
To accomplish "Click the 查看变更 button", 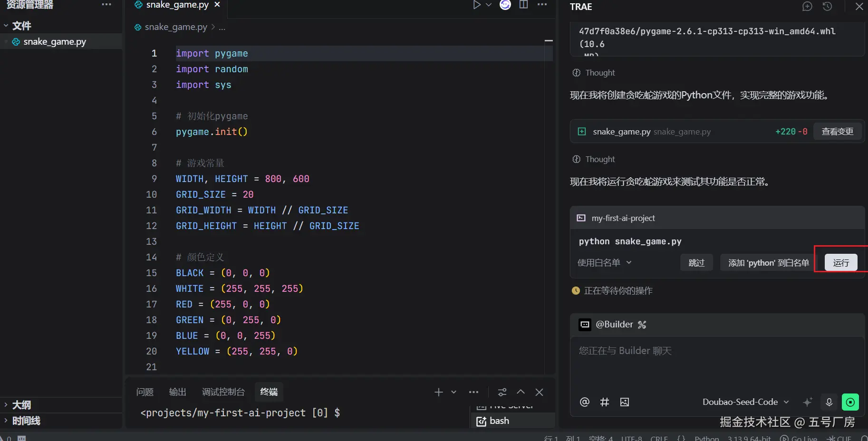I will click(x=838, y=132).
